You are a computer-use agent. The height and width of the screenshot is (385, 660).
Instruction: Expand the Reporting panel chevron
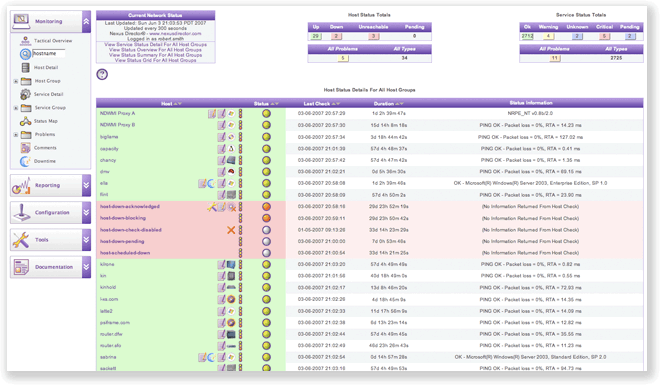click(x=86, y=186)
